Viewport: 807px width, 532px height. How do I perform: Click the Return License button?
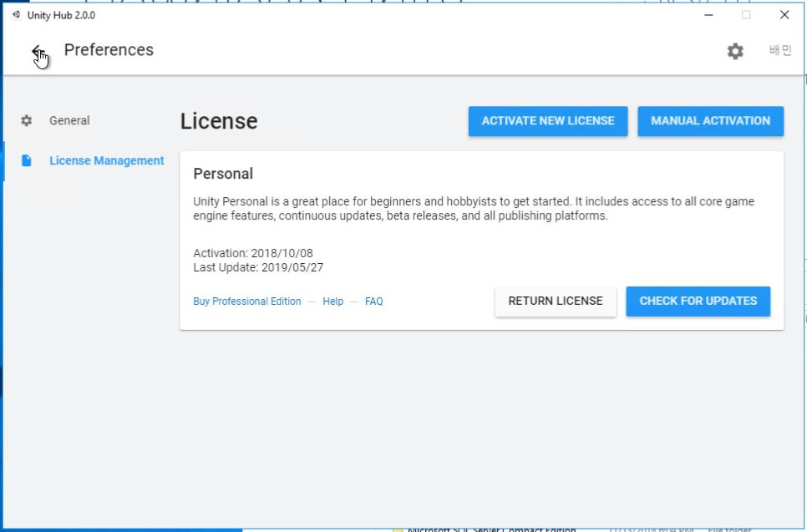(x=556, y=301)
